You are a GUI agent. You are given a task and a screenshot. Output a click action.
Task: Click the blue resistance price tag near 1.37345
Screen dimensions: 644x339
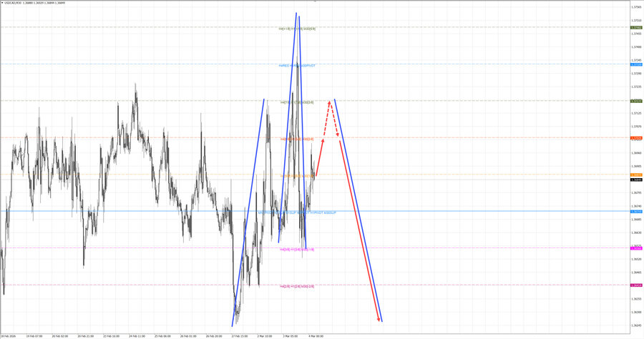click(637, 64)
